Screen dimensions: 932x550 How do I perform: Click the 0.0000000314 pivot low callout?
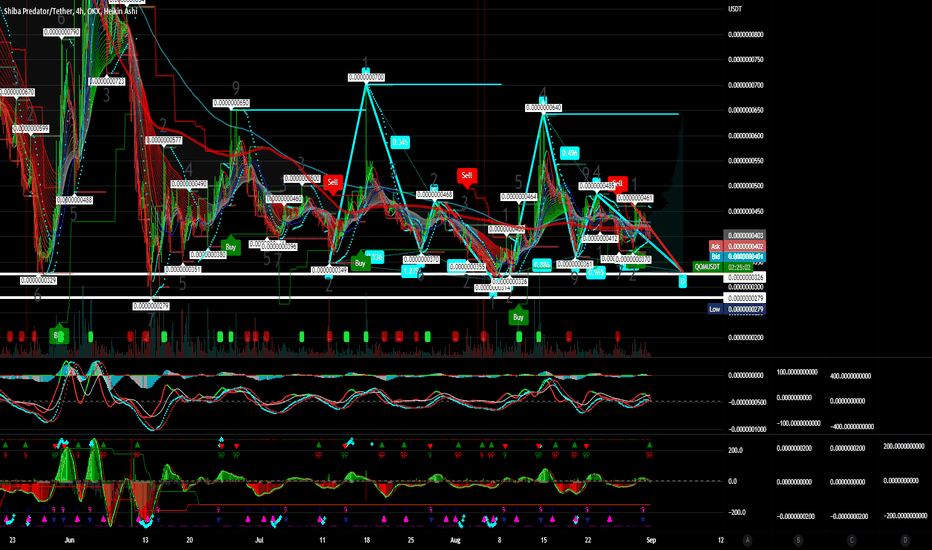[492, 288]
